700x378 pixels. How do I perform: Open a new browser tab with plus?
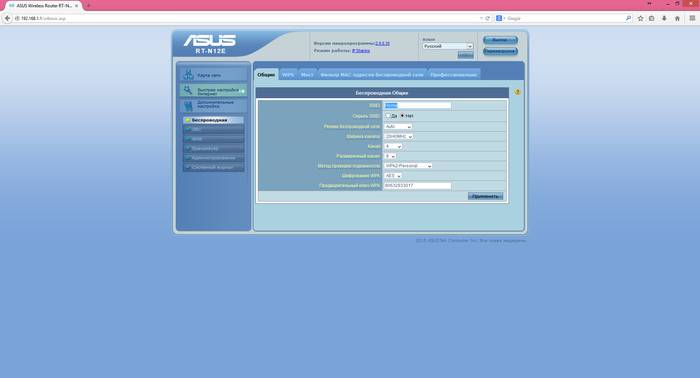click(x=88, y=6)
